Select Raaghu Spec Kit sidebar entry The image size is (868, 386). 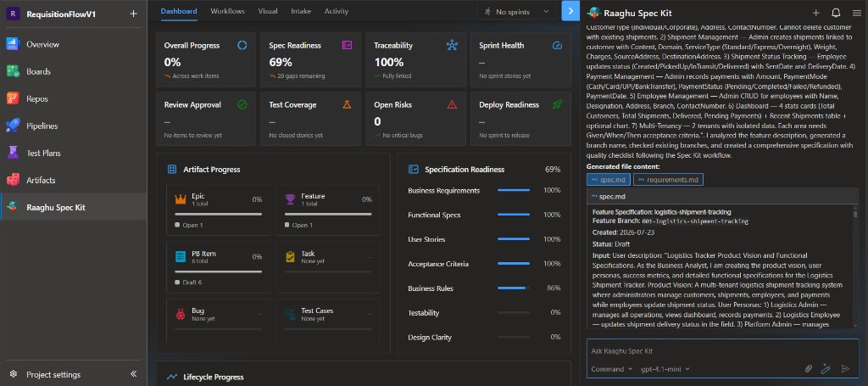coord(73,207)
